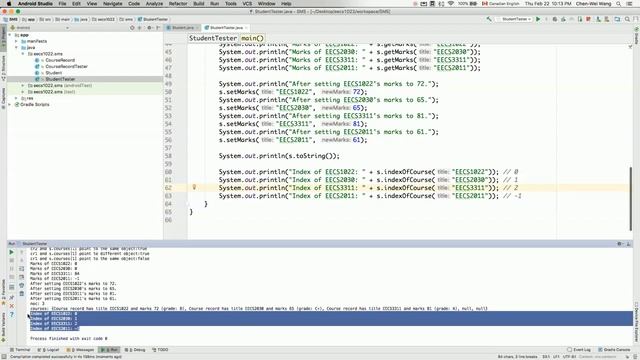Click the editor vertical scrollbar thumb
The height and width of the screenshot is (360, 640).
tap(631, 198)
